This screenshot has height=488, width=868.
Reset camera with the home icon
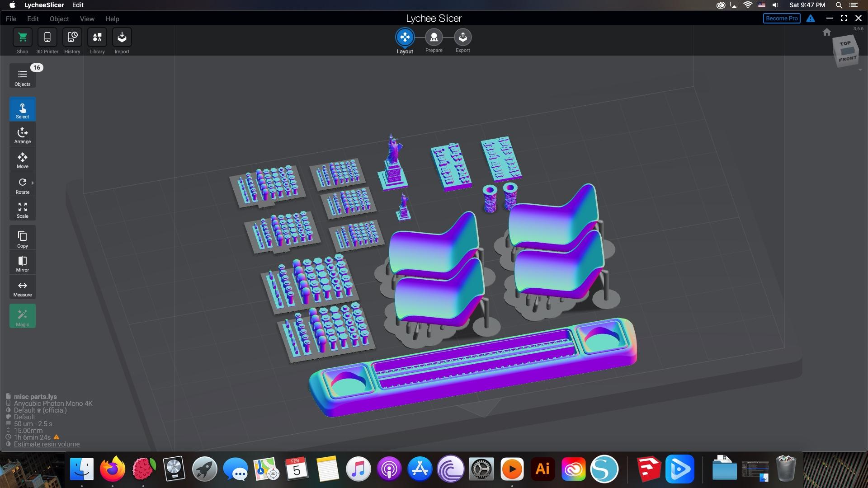[x=827, y=32]
